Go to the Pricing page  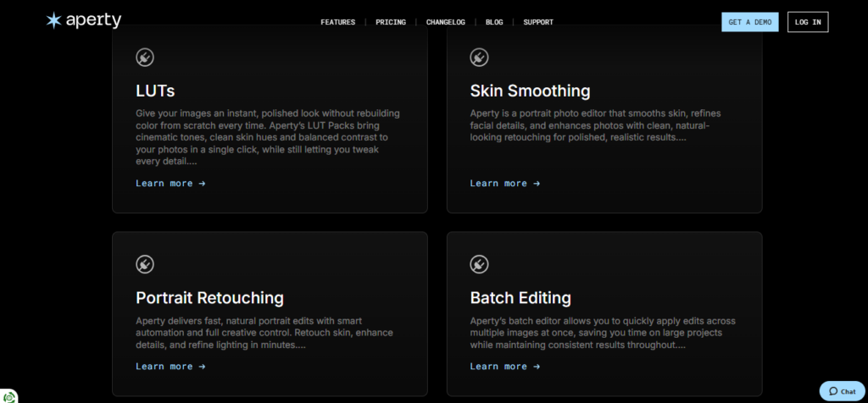(391, 22)
